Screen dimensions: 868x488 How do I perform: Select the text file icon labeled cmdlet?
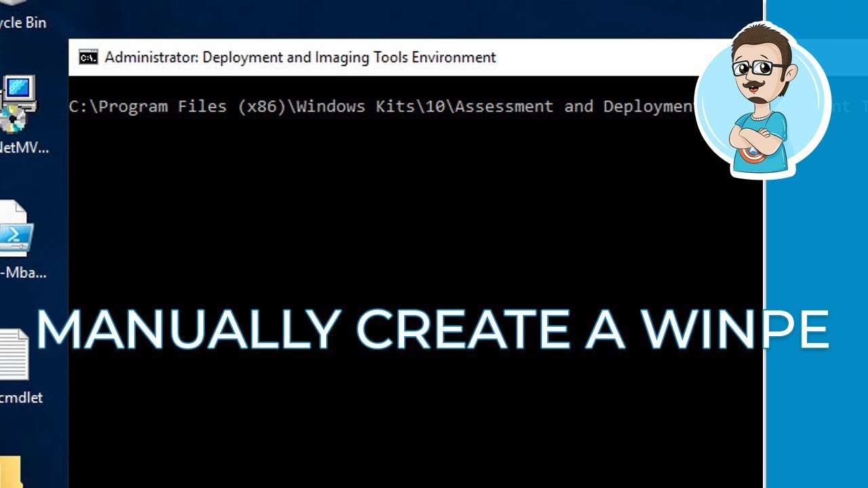click(x=14, y=354)
